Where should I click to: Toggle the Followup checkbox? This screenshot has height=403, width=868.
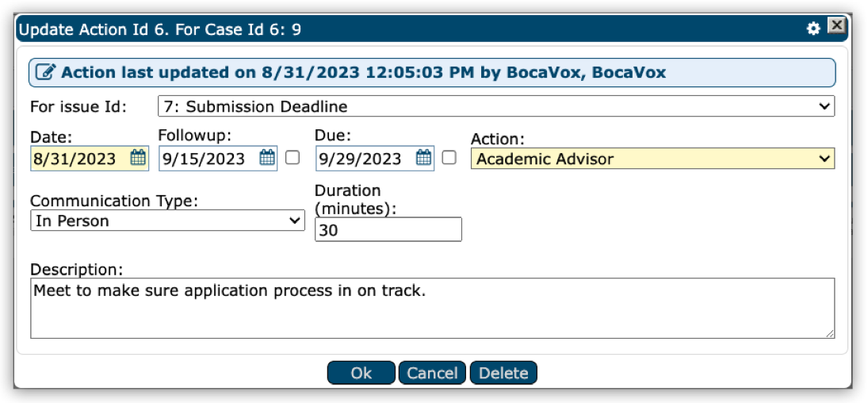click(x=293, y=158)
